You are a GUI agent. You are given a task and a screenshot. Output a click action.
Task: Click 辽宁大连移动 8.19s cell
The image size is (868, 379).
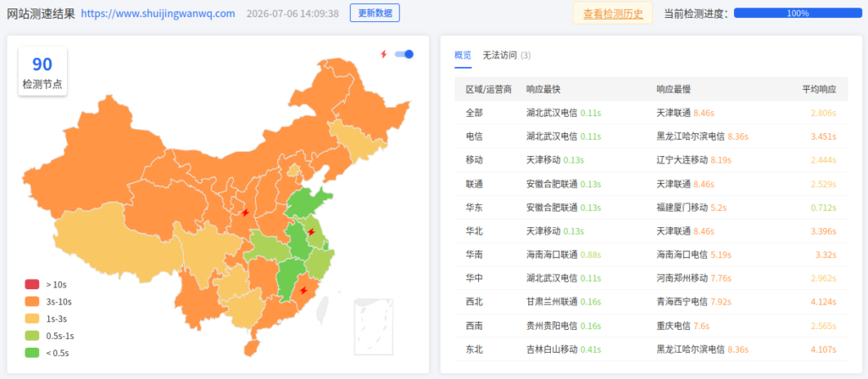pos(694,160)
